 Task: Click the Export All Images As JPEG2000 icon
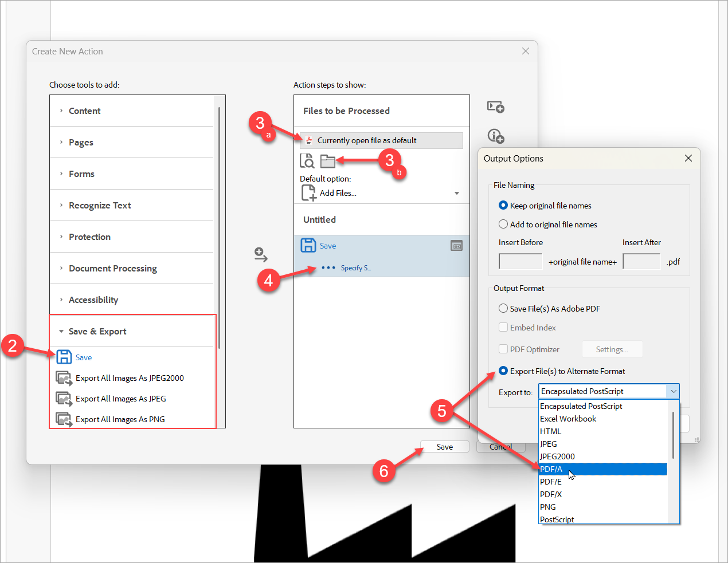pos(64,378)
